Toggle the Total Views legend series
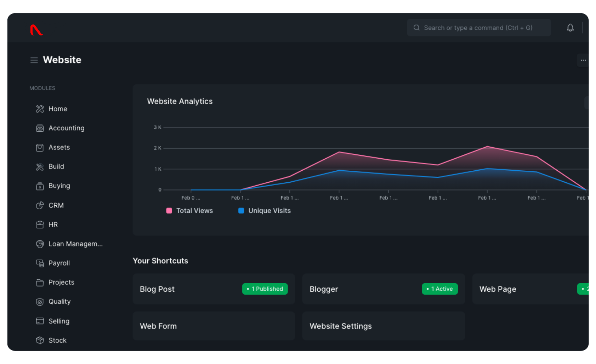The width and height of the screenshot is (596, 364). coord(190,211)
